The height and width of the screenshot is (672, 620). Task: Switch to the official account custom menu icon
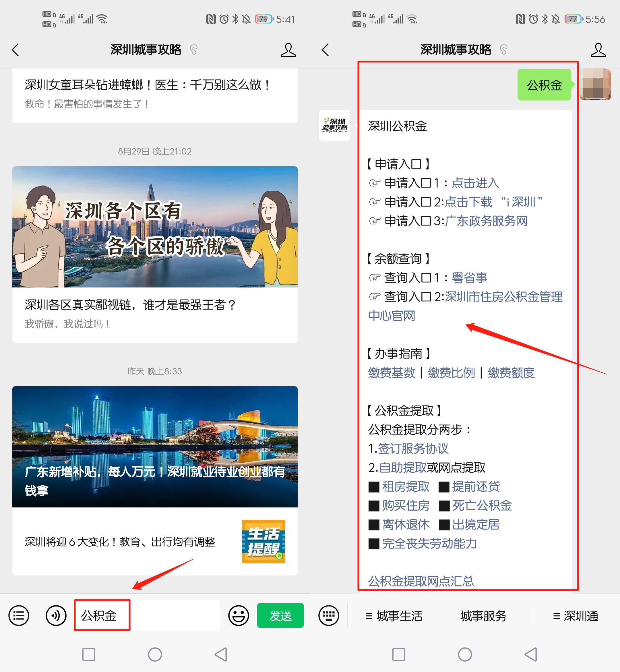tap(18, 616)
